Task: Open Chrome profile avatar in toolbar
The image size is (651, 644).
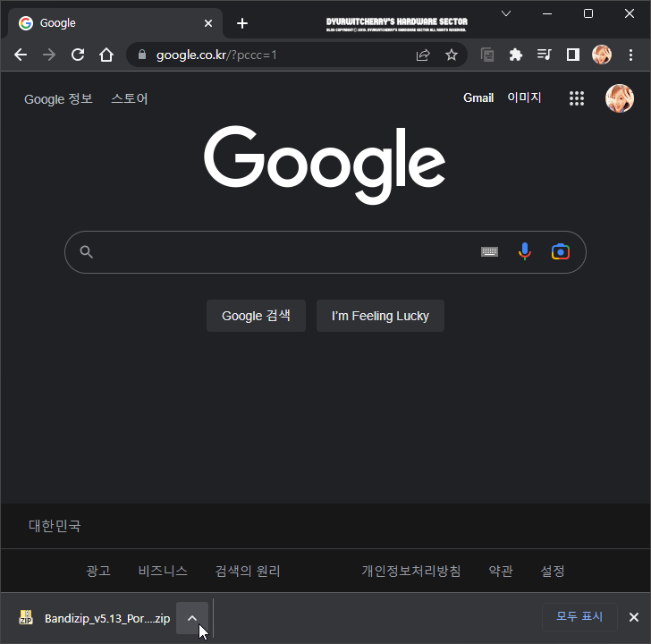Action: tap(602, 55)
